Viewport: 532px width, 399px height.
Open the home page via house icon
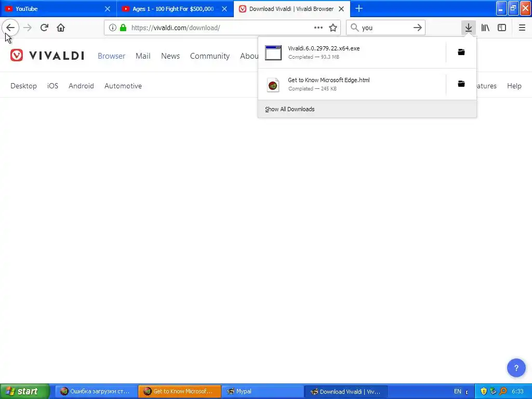[61, 28]
